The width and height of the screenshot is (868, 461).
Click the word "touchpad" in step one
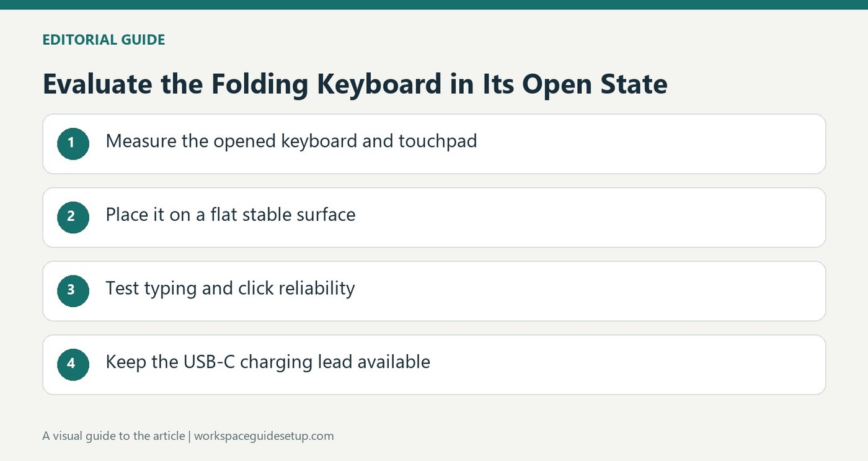pyautogui.click(x=438, y=141)
